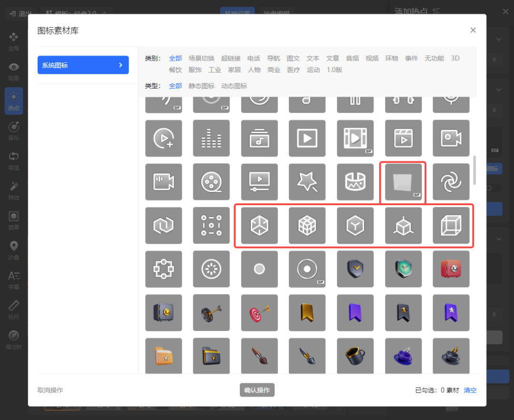514x420 pixels.
Task: Pick the music folder playlist icon
Action: (x=259, y=138)
